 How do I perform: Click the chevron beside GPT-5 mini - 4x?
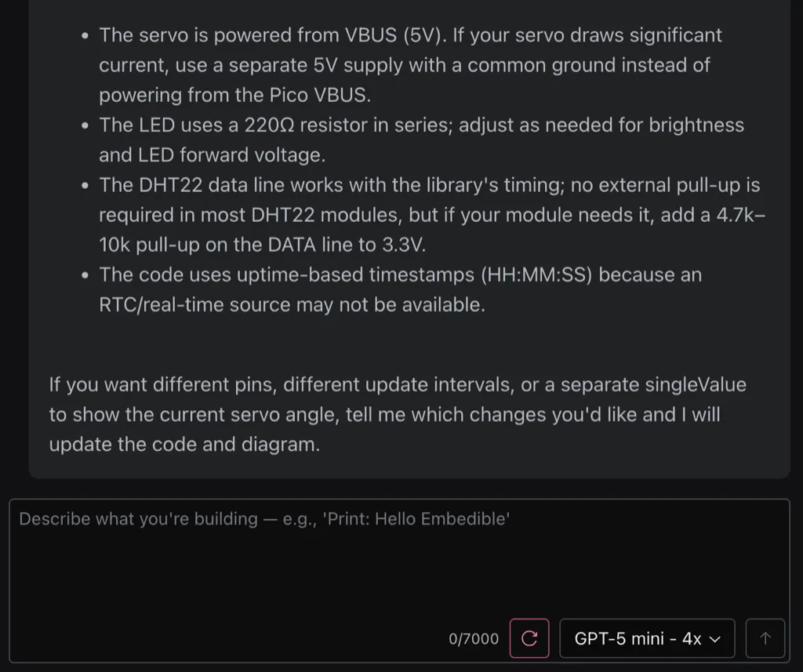714,639
